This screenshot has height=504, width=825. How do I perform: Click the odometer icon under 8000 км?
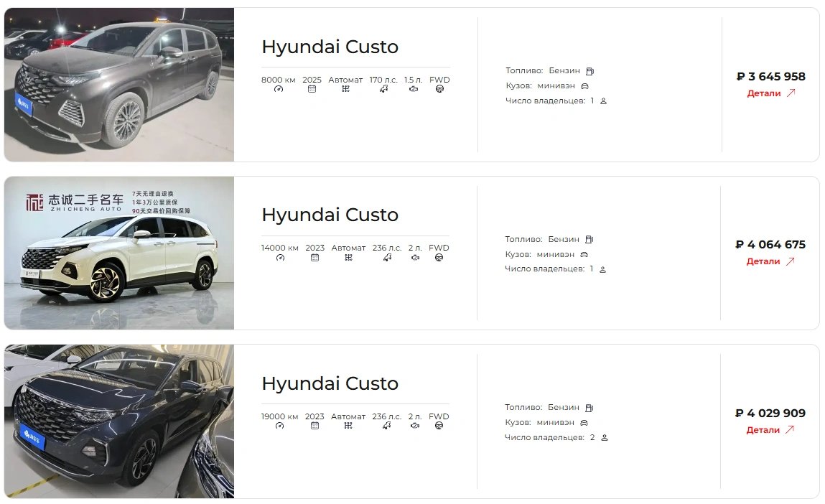[279, 89]
